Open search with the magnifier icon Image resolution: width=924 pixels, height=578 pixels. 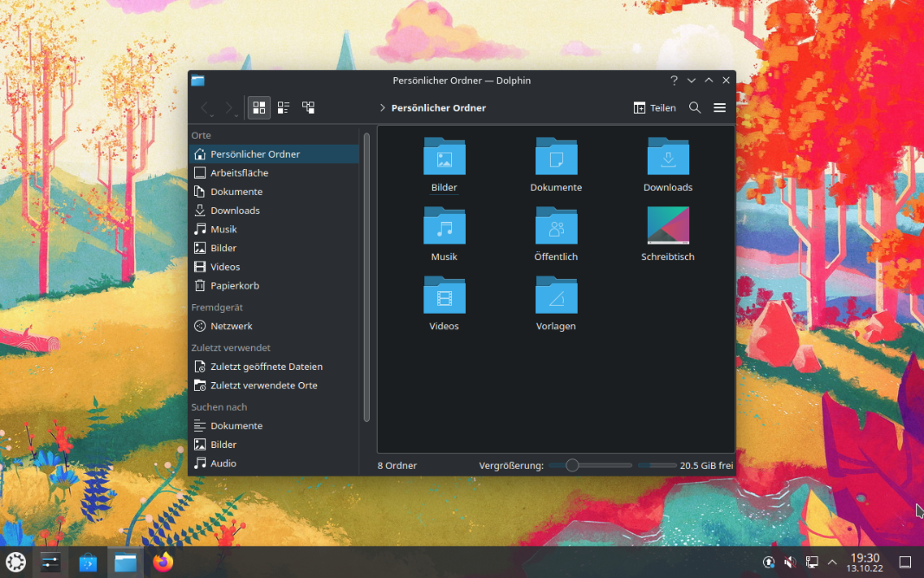(695, 107)
